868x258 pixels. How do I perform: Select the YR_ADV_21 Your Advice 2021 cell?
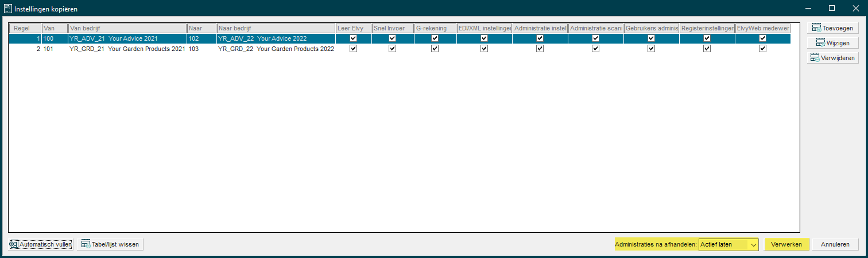(127, 38)
